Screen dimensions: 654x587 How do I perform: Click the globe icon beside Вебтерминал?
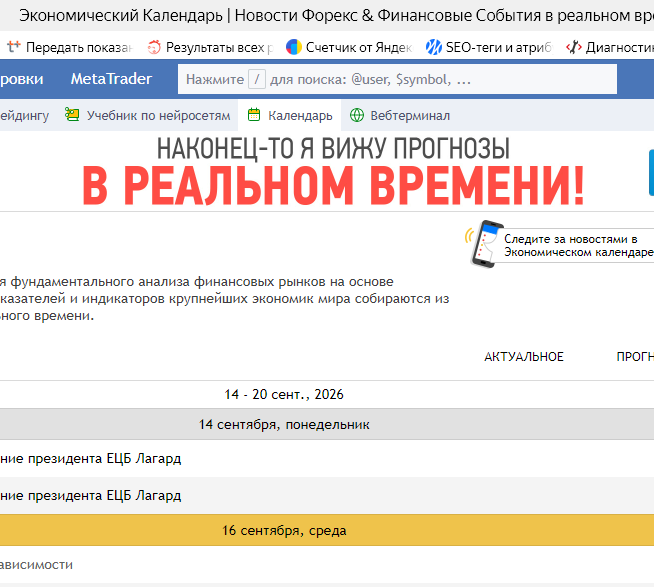click(357, 115)
